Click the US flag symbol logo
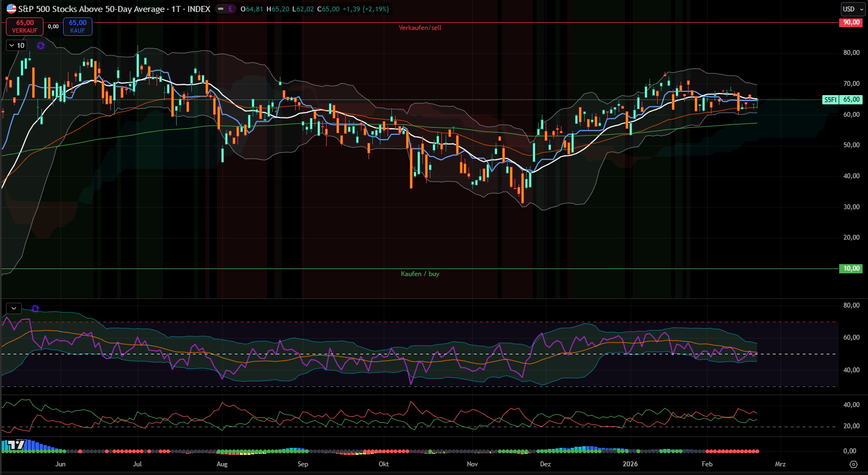Viewport: 868px width, 475px height. click(x=11, y=9)
